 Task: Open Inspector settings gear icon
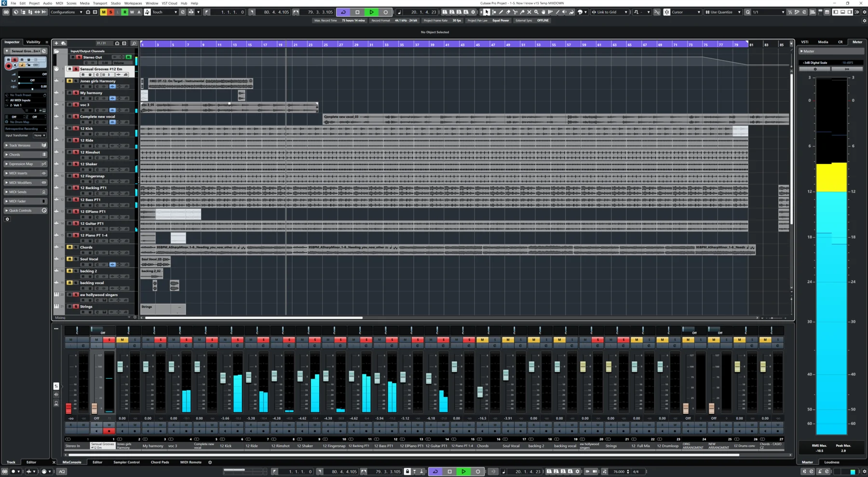pyautogui.click(x=7, y=219)
